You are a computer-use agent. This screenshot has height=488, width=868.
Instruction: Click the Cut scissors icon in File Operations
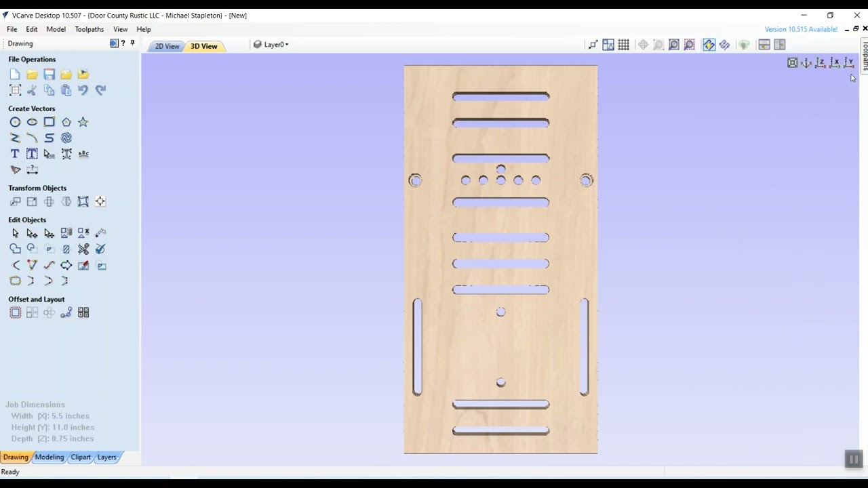tap(32, 89)
